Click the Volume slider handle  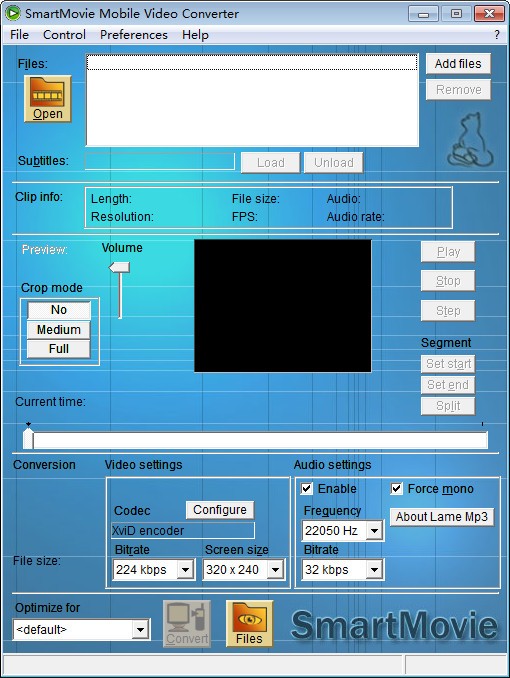click(x=119, y=267)
